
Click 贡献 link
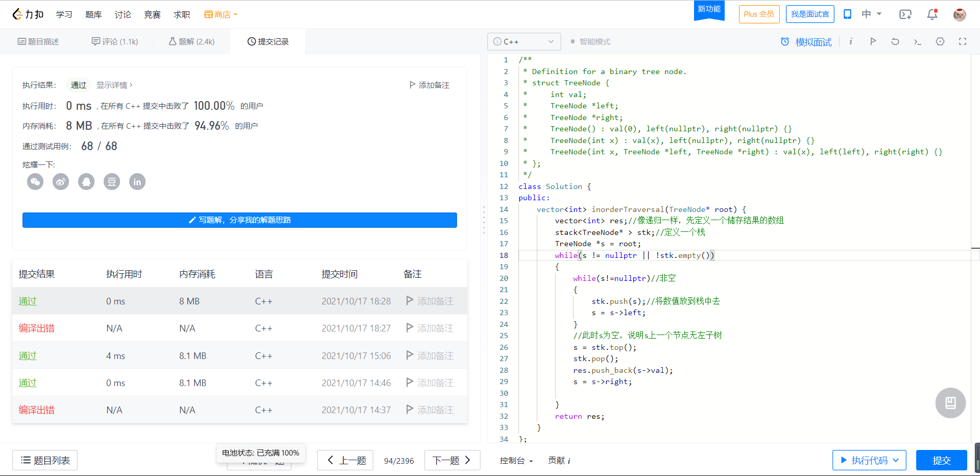pyautogui.click(x=559, y=461)
